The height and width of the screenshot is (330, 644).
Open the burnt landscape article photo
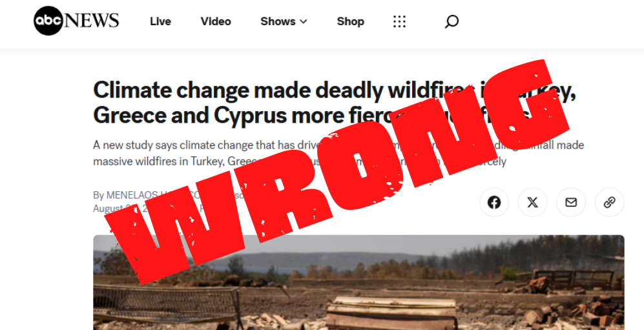(x=358, y=282)
